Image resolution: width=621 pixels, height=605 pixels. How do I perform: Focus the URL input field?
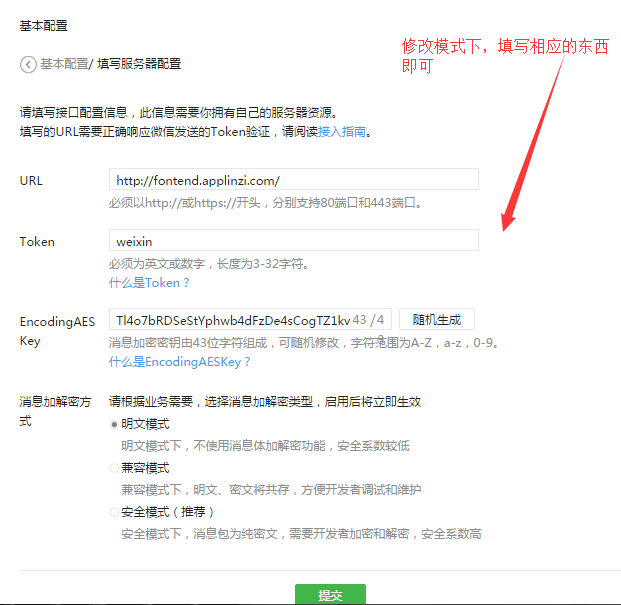coord(293,179)
